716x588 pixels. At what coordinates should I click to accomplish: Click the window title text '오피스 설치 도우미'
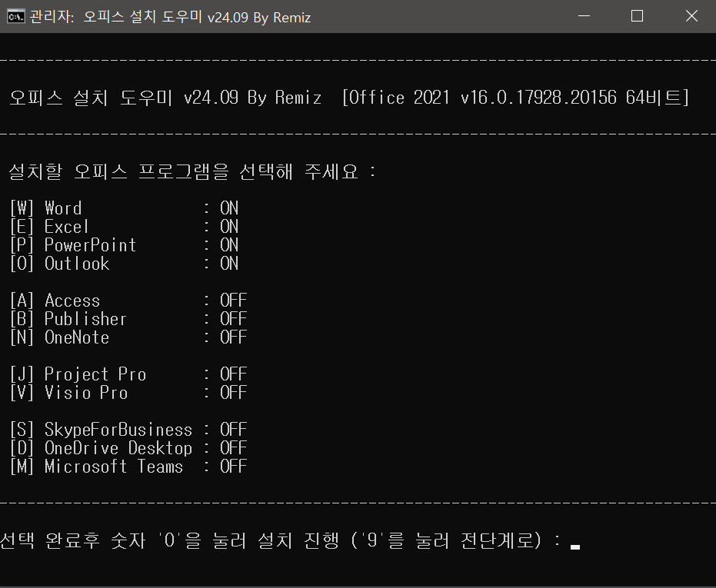click(x=142, y=17)
